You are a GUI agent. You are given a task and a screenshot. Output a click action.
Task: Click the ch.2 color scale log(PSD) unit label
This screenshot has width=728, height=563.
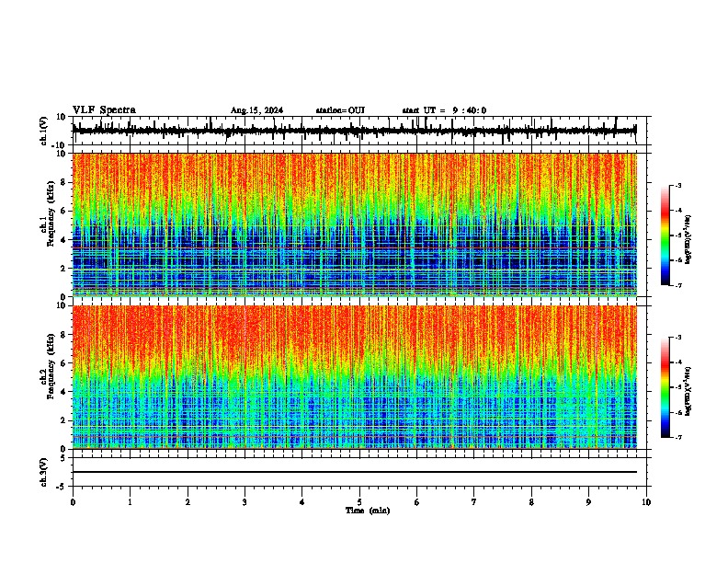click(x=688, y=391)
